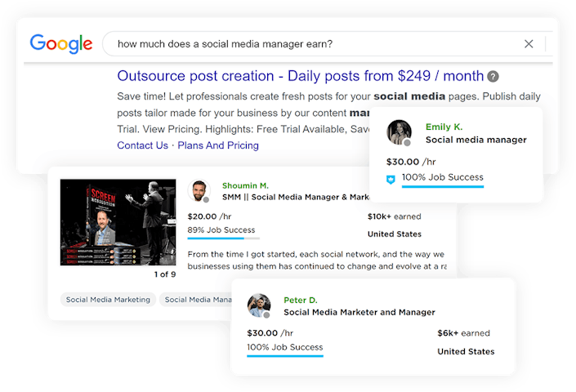Click Peter's 100% Job Success bar
576x392 pixels.
click(285, 354)
